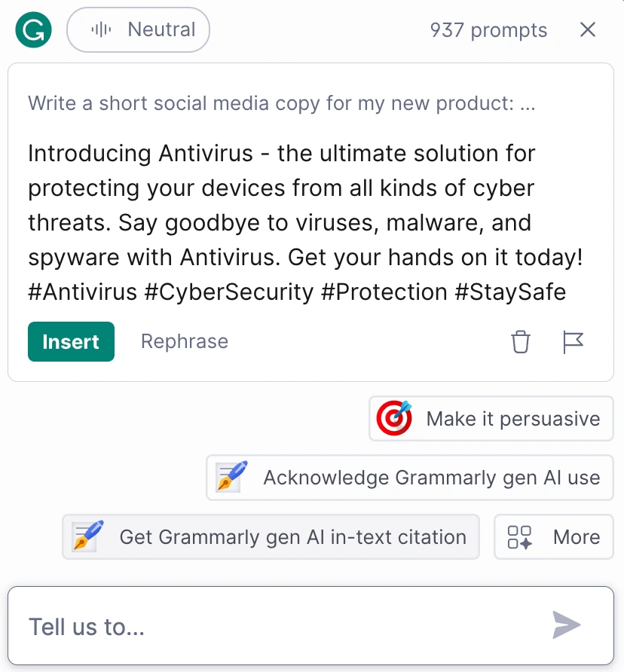Viewport: 624px width, 672px height.
Task: Expand more suggestion options via More
Action: (x=553, y=536)
